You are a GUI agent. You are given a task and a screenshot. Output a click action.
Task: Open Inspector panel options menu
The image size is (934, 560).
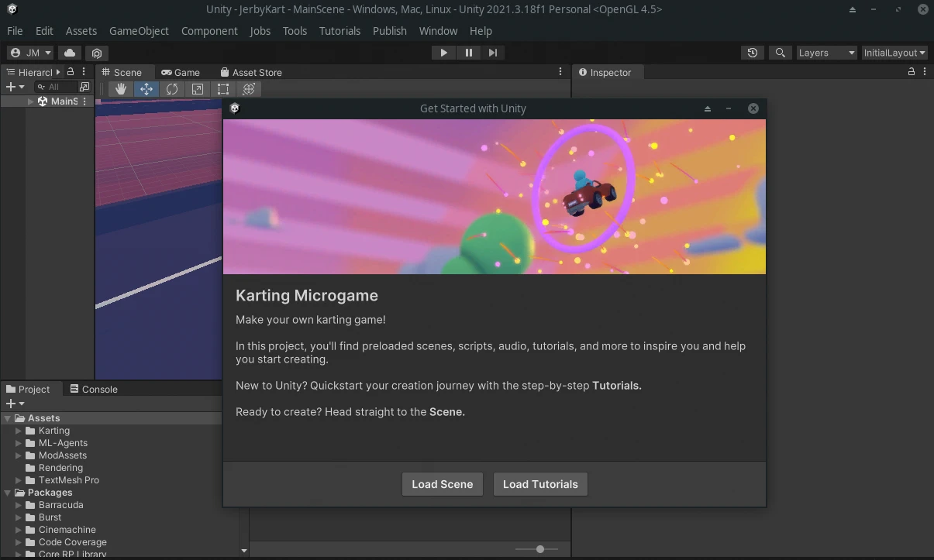coord(925,71)
